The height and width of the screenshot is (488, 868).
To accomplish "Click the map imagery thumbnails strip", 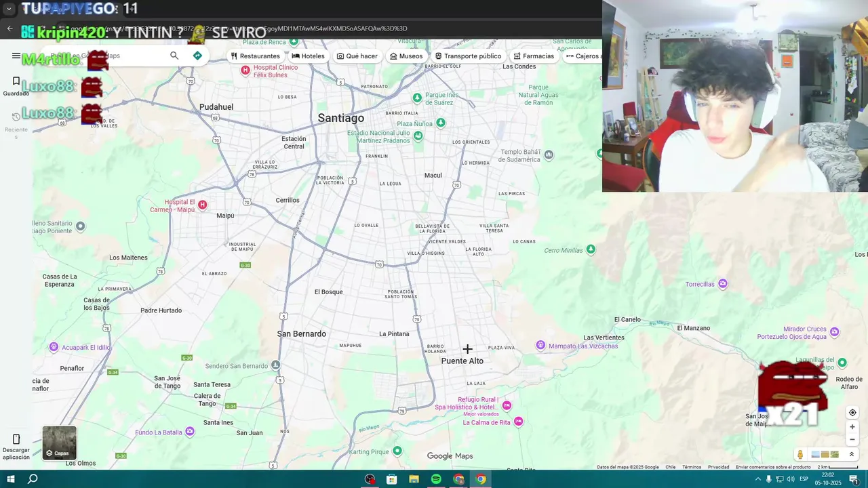I will (x=825, y=455).
